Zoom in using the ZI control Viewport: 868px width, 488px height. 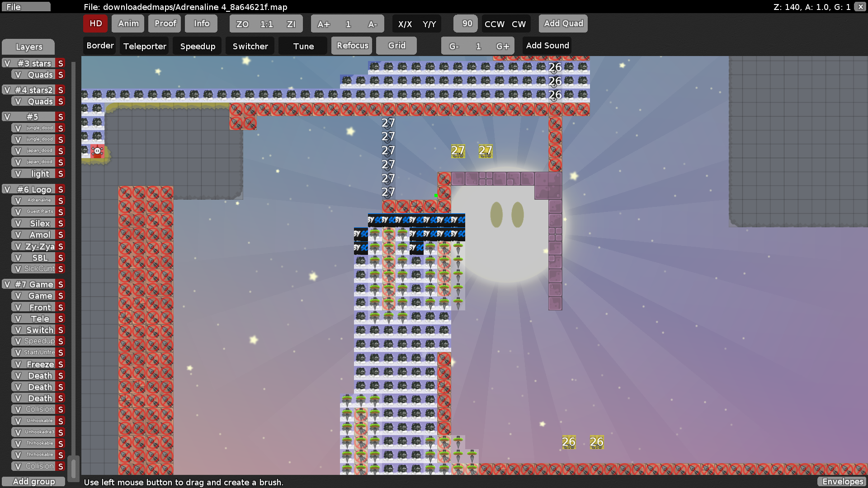tap(292, 23)
